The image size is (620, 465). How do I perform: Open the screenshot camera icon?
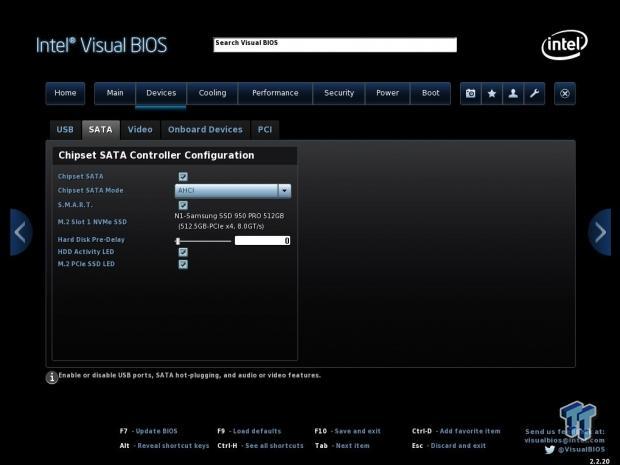pyautogui.click(x=471, y=93)
